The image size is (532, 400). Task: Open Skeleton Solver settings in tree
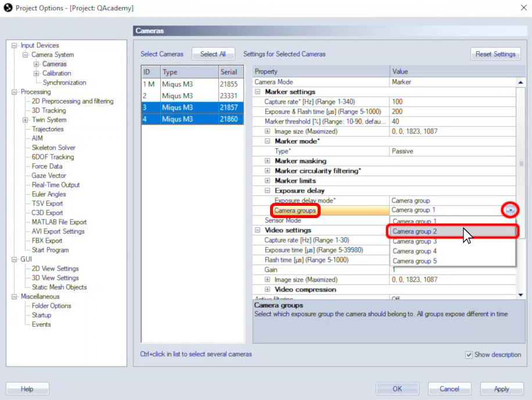point(53,148)
